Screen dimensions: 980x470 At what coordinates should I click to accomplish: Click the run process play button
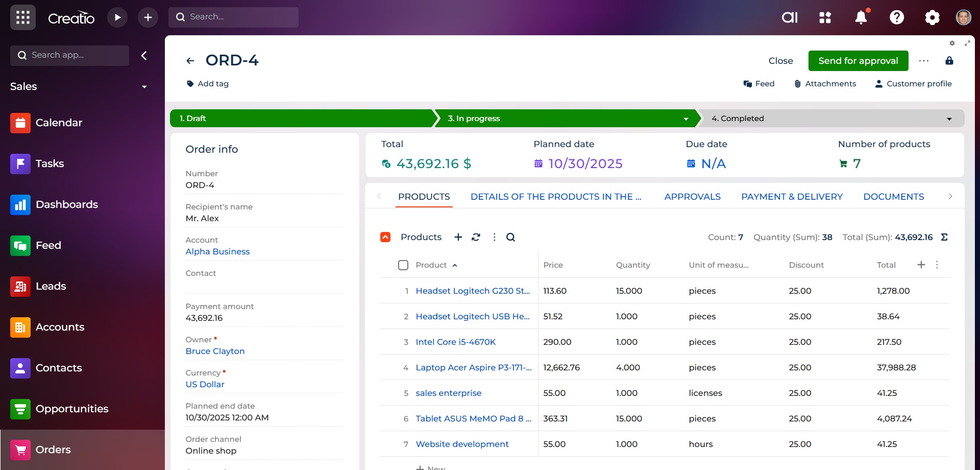117,17
